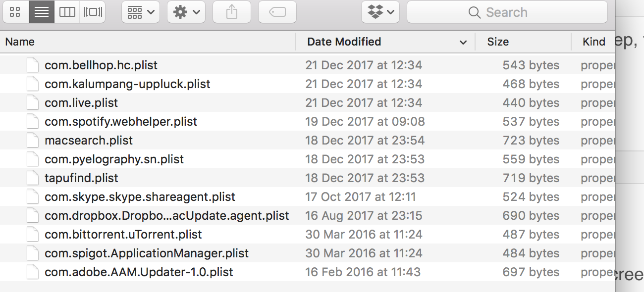Sort files by the Name column
The width and height of the screenshot is (644, 292).
(x=20, y=42)
